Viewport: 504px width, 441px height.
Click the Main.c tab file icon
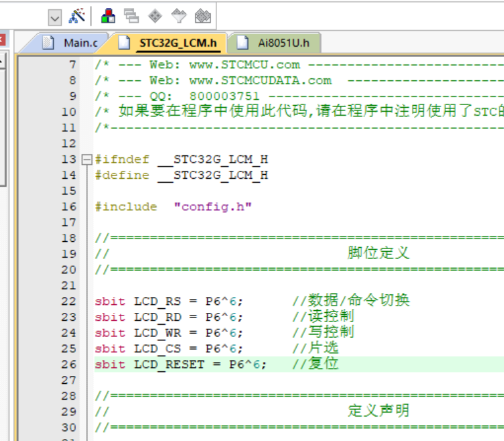(x=48, y=43)
